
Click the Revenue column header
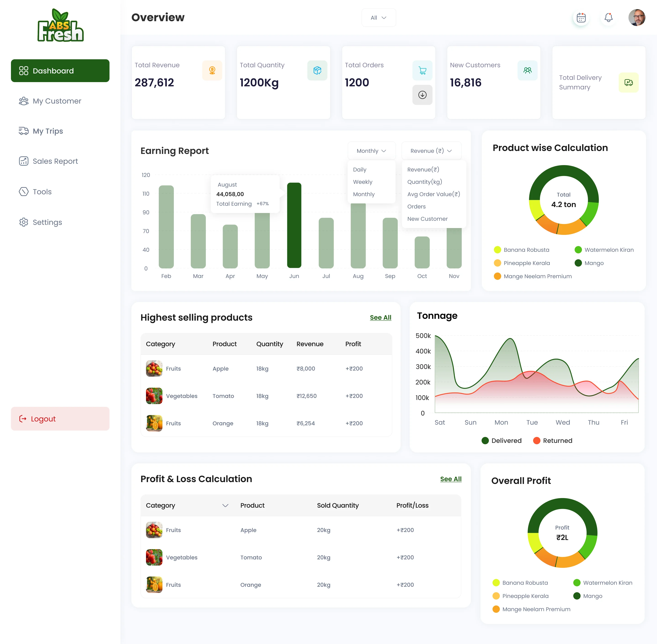(310, 344)
